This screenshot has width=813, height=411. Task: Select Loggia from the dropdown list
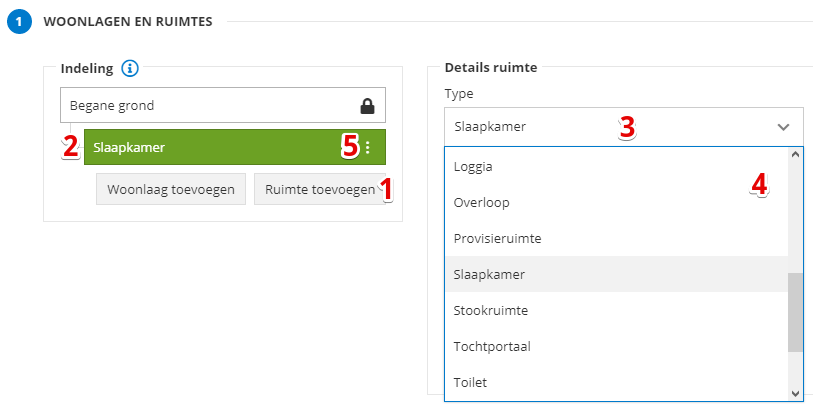pos(473,166)
